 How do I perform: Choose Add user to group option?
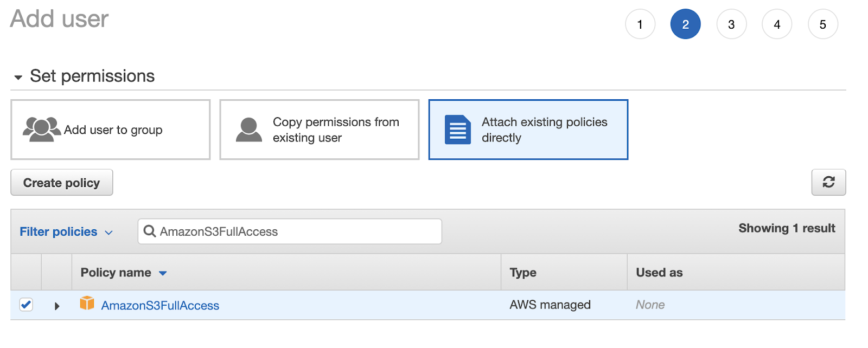[111, 130]
